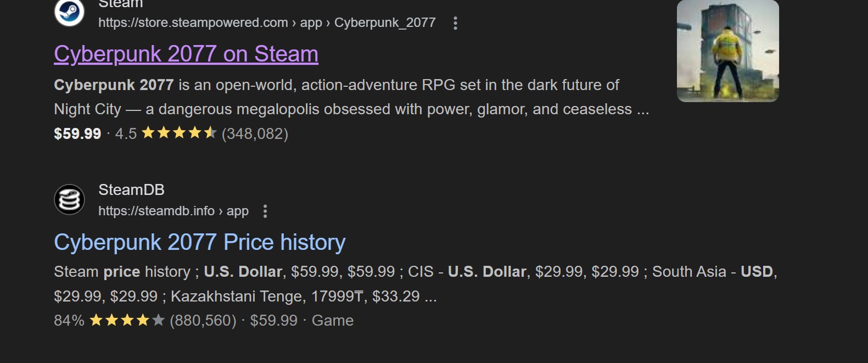This screenshot has width=868, height=363.
Task: Click the 84% rating text
Action: pyautogui.click(x=69, y=320)
